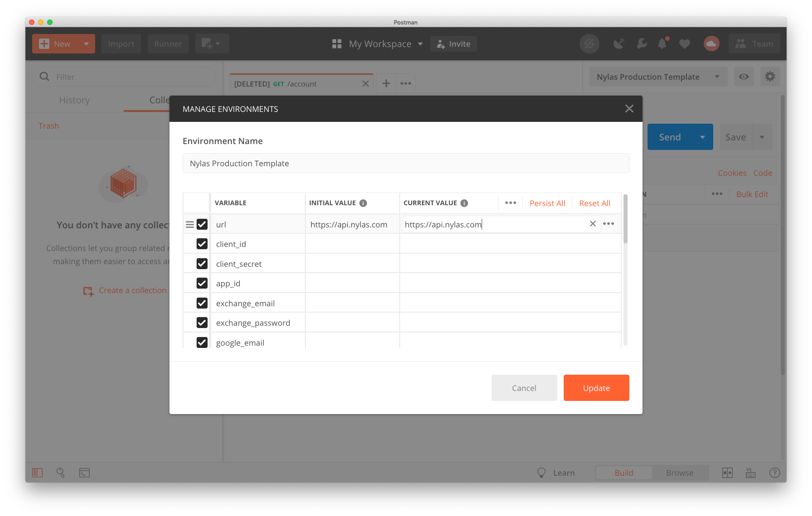Viewport: 812px width, 516px height.
Task: Expand the Save button dropdown
Action: pyautogui.click(x=762, y=137)
